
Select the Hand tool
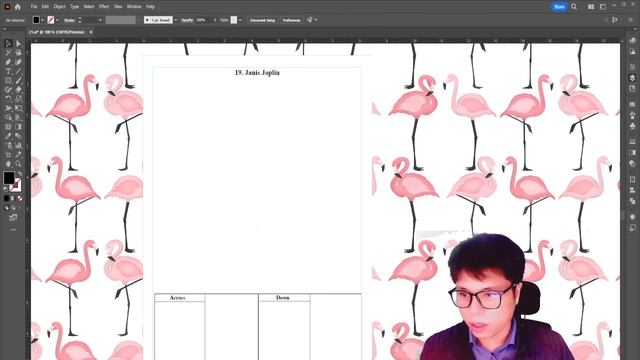click(x=8, y=164)
